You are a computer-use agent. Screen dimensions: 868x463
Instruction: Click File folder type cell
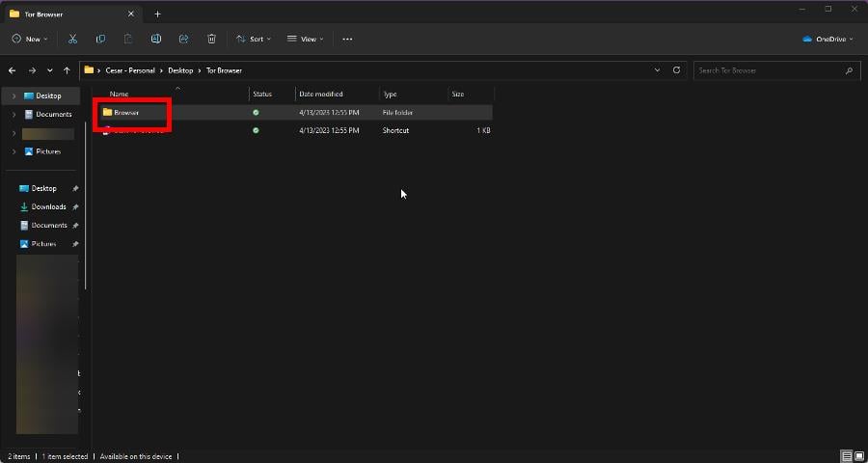coord(397,113)
